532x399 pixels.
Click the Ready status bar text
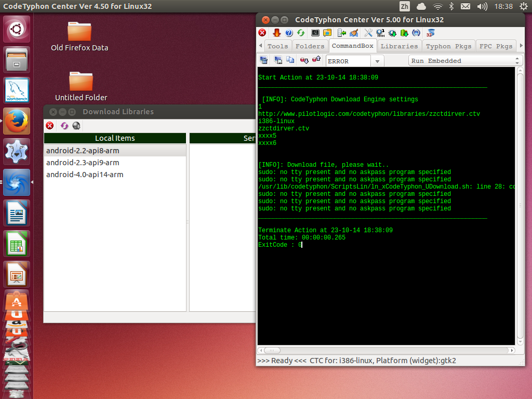356,361
